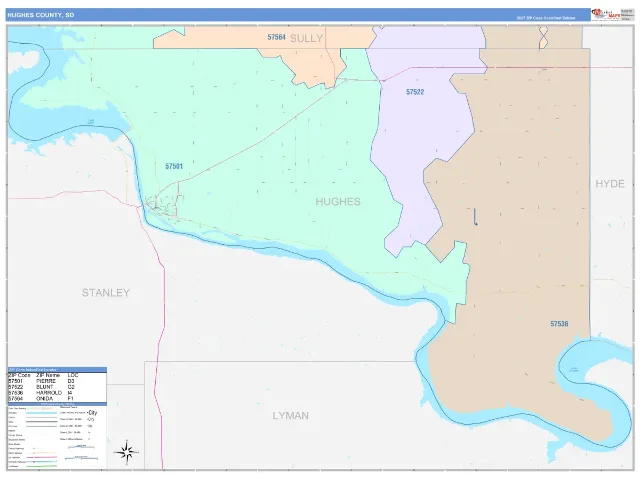Click the F1 locator cell
The height and width of the screenshot is (480, 640).
click(x=71, y=399)
